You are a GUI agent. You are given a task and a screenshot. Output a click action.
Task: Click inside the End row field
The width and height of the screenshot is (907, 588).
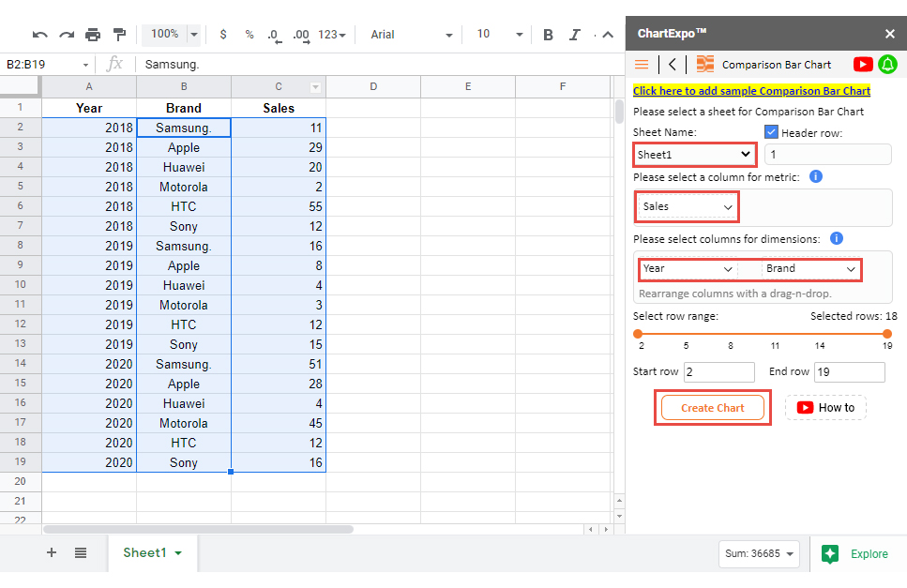point(850,371)
